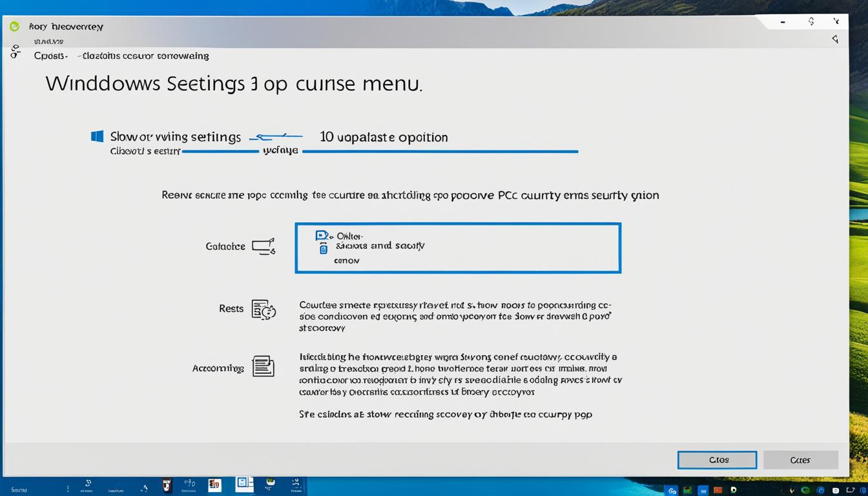868x496 pixels.
Task: Click the Windows logo beside 'Slowor wing setiings'
Action: tap(98, 136)
